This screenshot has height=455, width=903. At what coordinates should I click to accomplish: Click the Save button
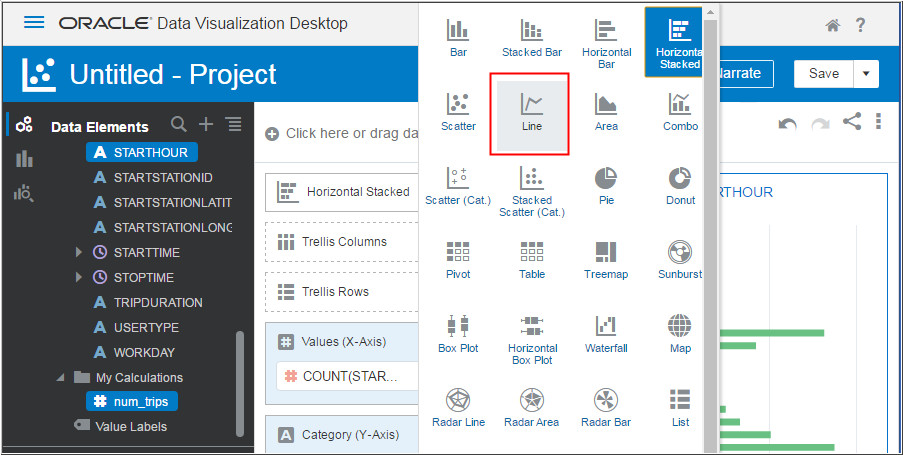[824, 73]
